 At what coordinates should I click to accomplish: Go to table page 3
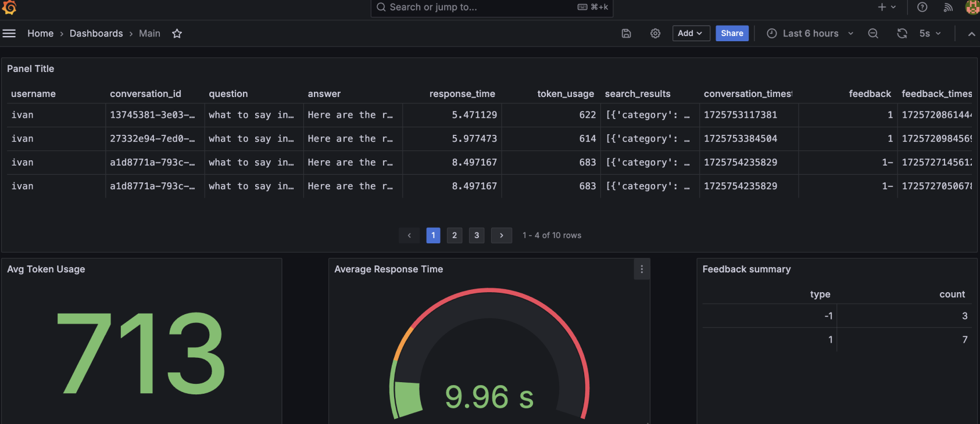click(x=477, y=235)
